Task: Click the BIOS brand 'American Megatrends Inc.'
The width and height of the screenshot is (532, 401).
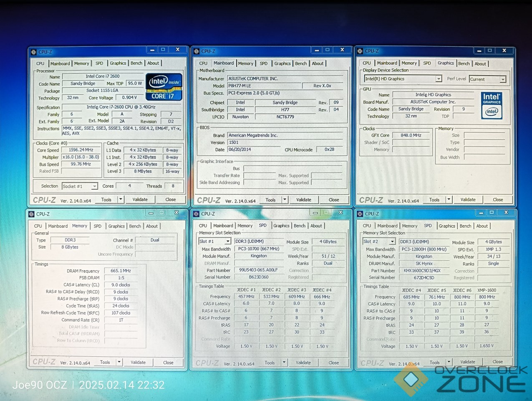Action: [253, 135]
